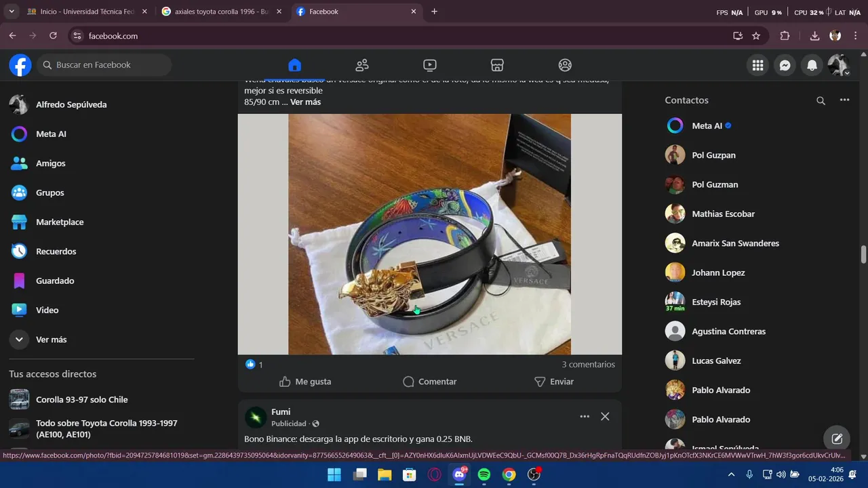The image size is (868, 488).
Task: Open Todo sobre Toyota Corolla 1993-1997 group
Action: click(100, 429)
